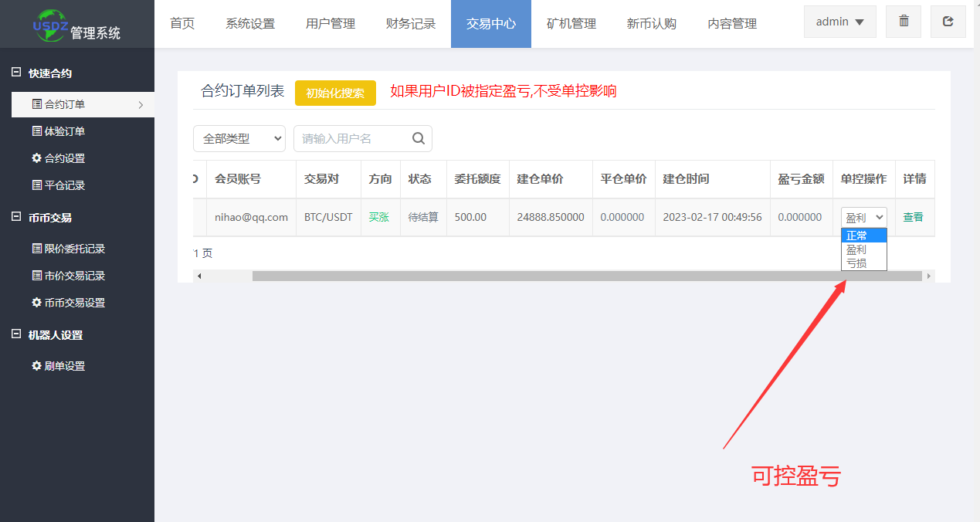This screenshot has width=980, height=522.
Task: Click the search magnifier icon
Action: (x=418, y=138)
